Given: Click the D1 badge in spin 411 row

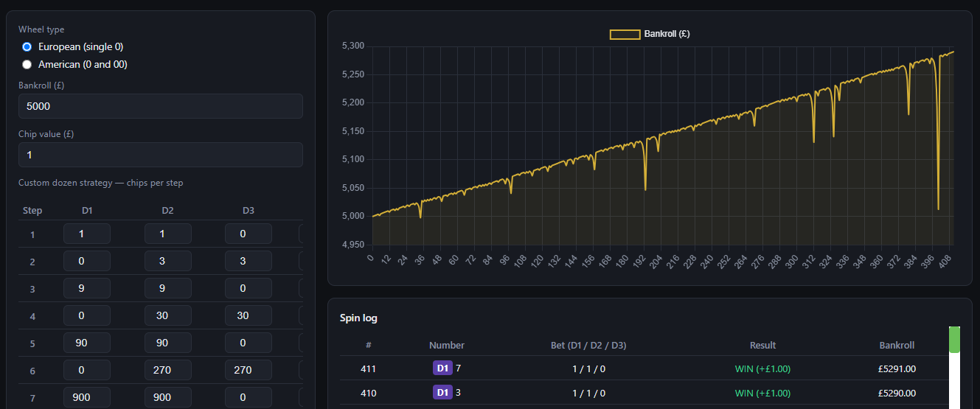Looking at the screenshot, I should tap(442, 368).
